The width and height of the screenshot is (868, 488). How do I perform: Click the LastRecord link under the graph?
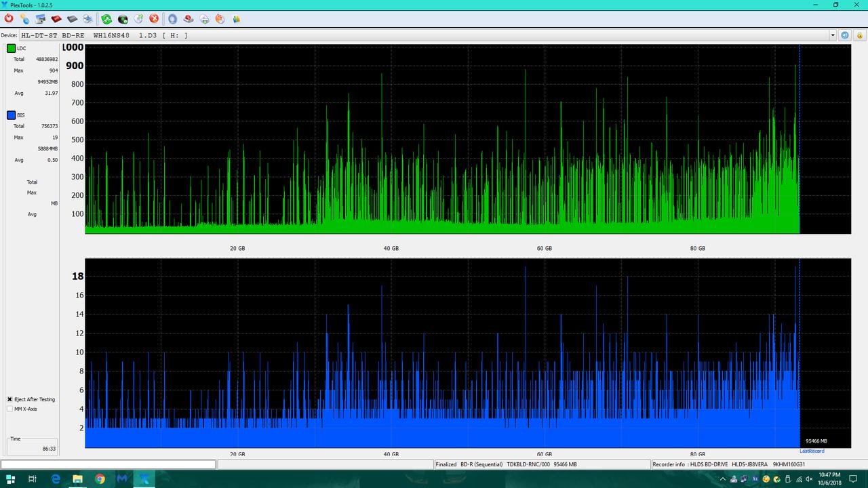(x=812, y=451)
